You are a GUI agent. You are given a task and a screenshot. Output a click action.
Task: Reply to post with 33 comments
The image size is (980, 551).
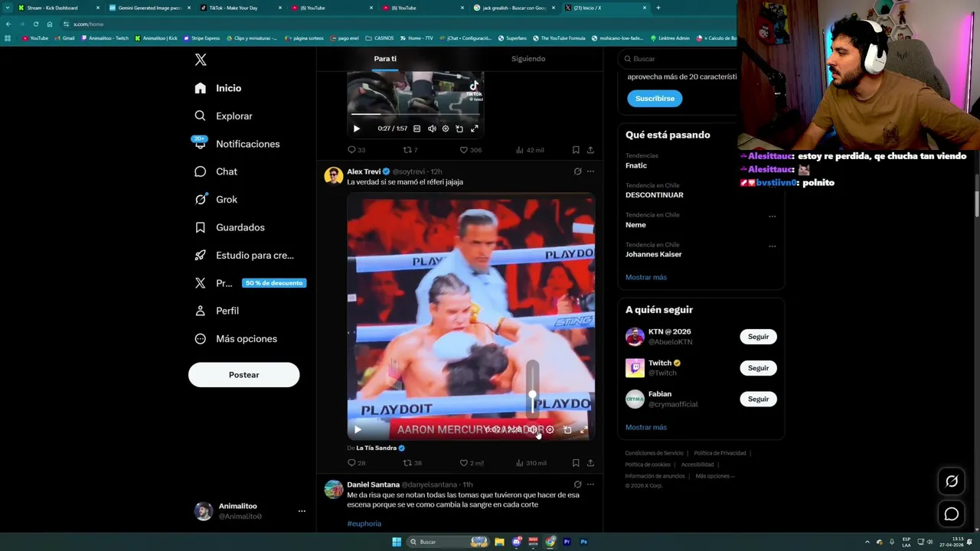pyautogui.click(x=356, y=150)
